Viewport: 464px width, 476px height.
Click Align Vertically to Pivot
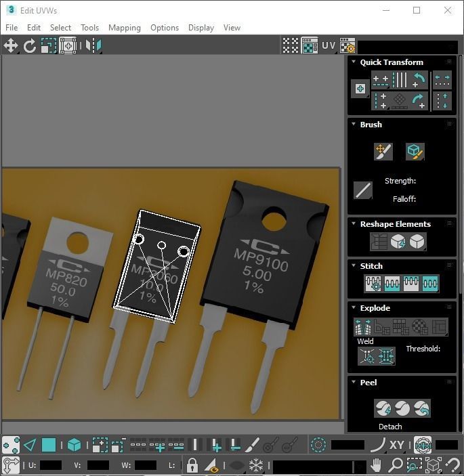pyautogui.click(x=381, y=101)
